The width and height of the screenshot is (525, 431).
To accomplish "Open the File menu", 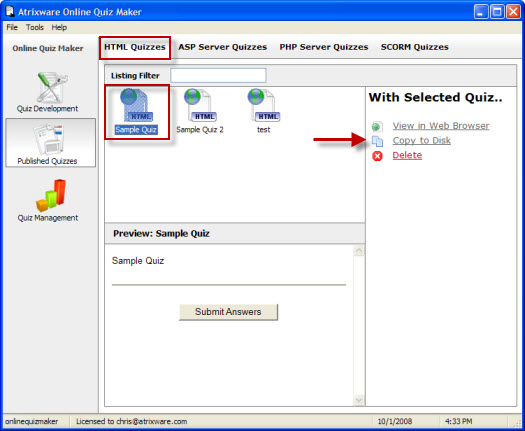I will point(12,27).
